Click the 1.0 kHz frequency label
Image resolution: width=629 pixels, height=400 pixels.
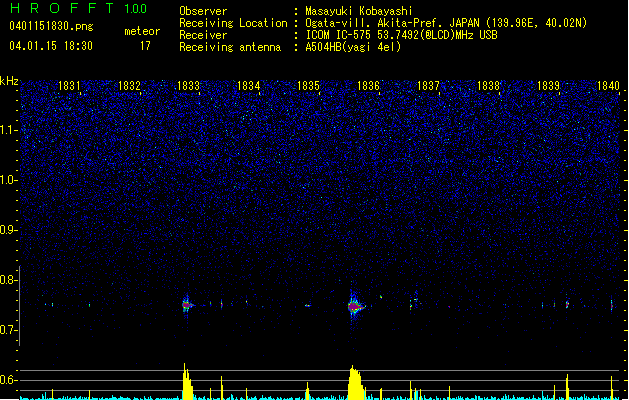pyautogui.click(x=9, y=180)
